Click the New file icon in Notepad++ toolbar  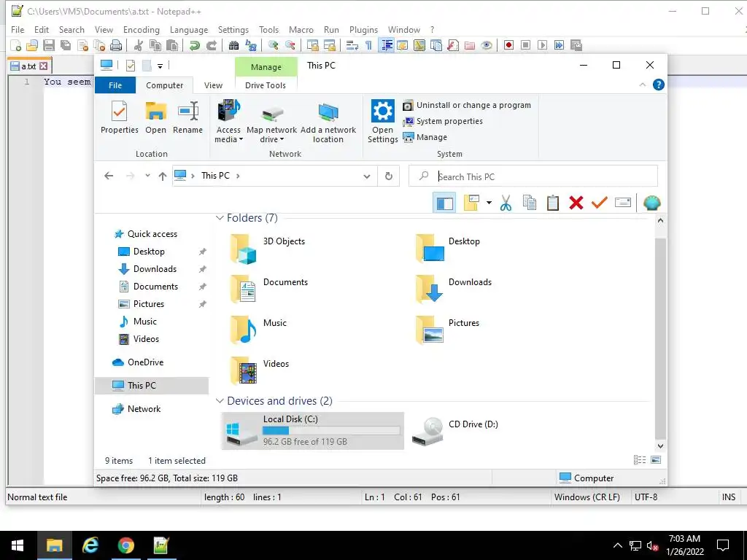(16, 45)
